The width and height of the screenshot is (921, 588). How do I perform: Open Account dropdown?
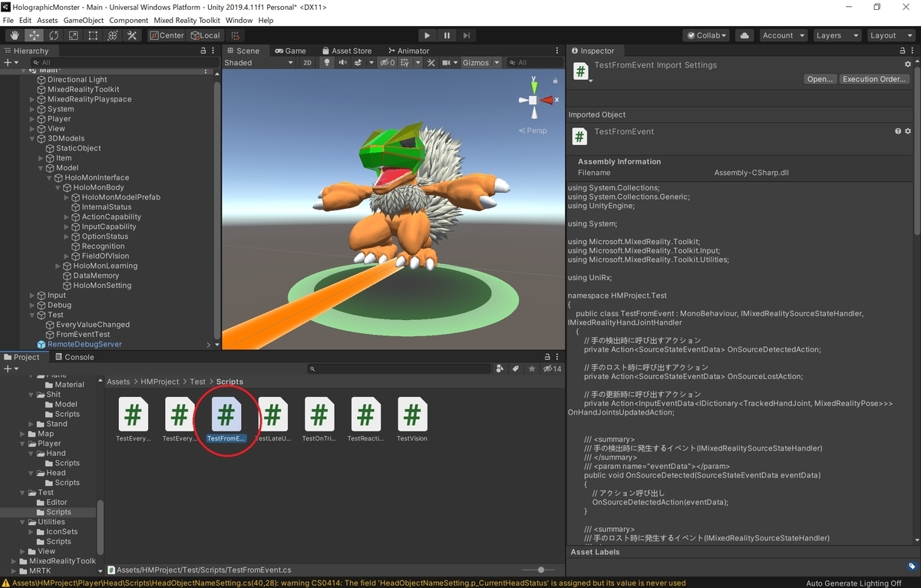click(x=783, y=35)
